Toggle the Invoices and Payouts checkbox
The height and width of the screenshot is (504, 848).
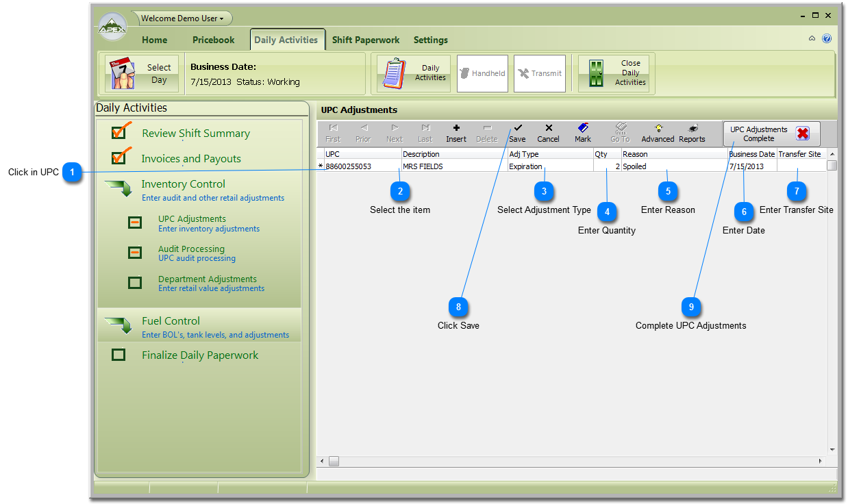click(120, 157)
